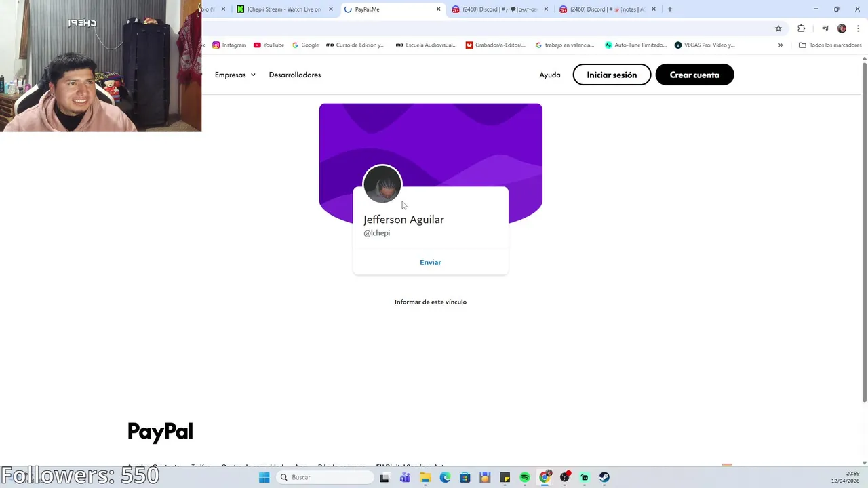Open the Escuela Audiovisual bookmark
The height and width of the screenshot is (488, 868).
click(x=426, y=45)
